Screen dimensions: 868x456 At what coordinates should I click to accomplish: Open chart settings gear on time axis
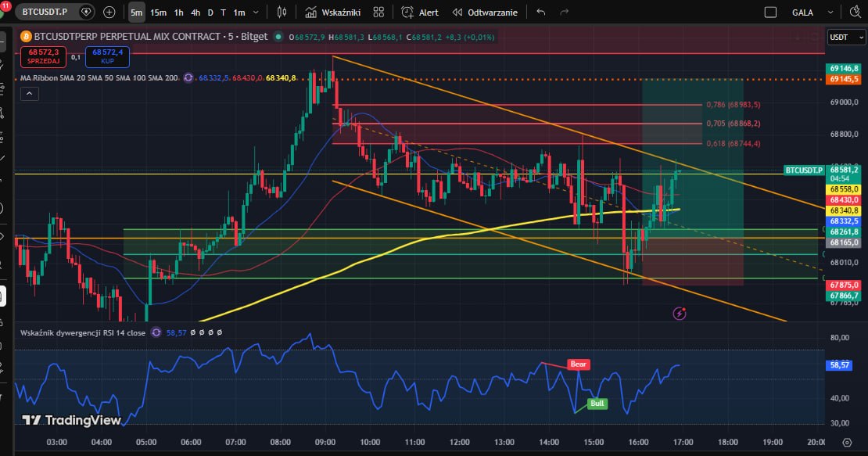click(x=847, y=442)
